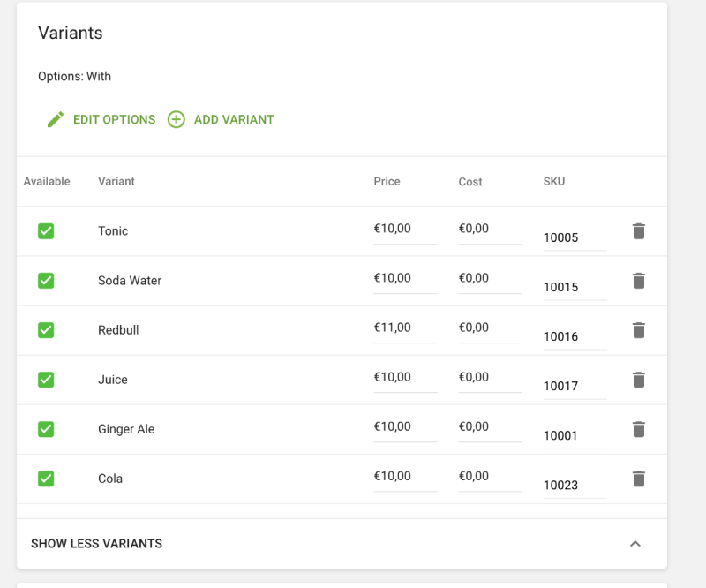
Task: Click the Ginger Ale cost field
Action: pos(490,426)
